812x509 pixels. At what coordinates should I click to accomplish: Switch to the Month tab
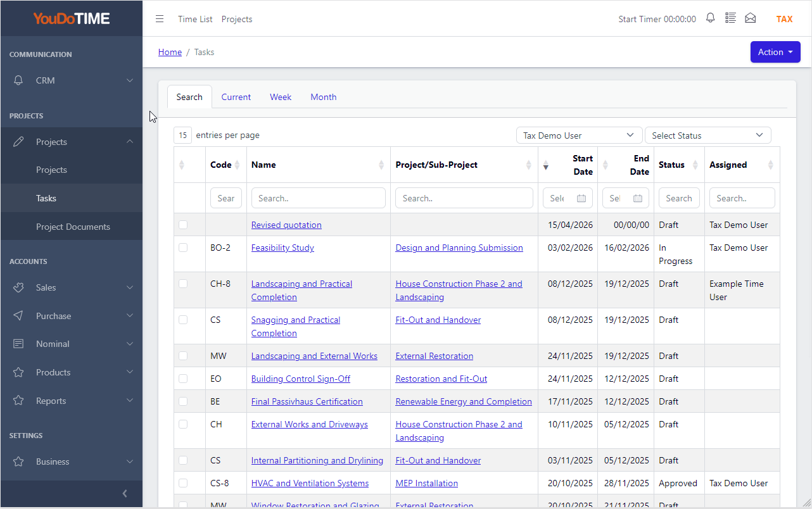(324, 97)
